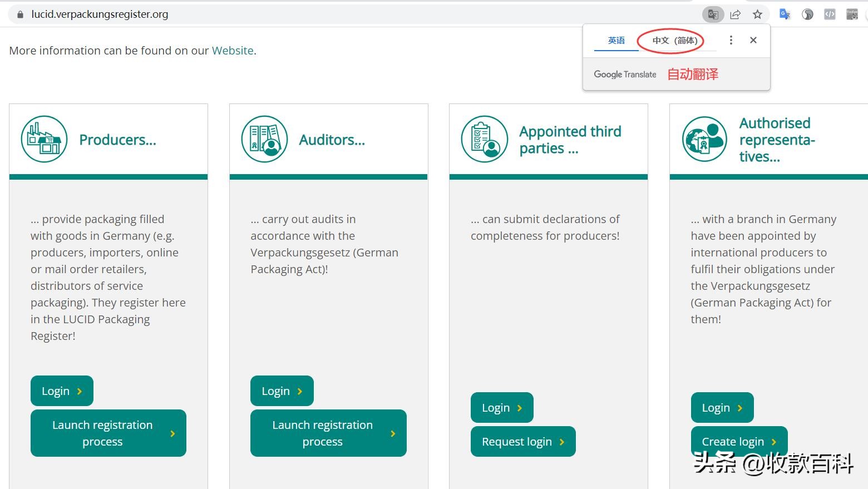
Task: Open the grey extension icon after code brackets
Action: tap(852, 14)
